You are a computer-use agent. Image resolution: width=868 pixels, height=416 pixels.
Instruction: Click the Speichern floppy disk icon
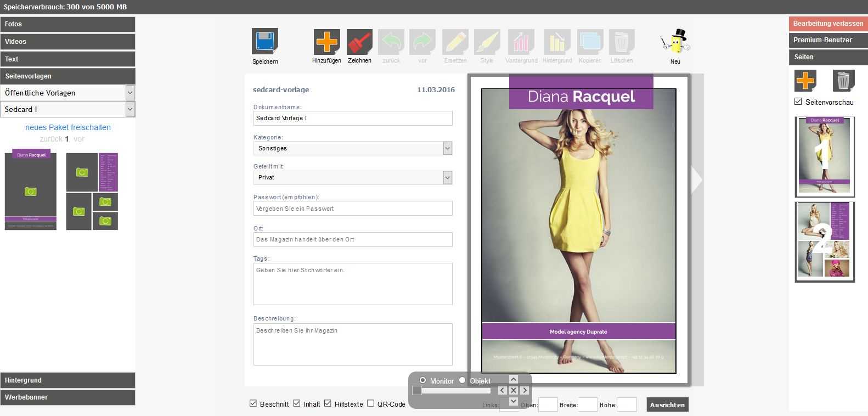click(x=265, y=41)
